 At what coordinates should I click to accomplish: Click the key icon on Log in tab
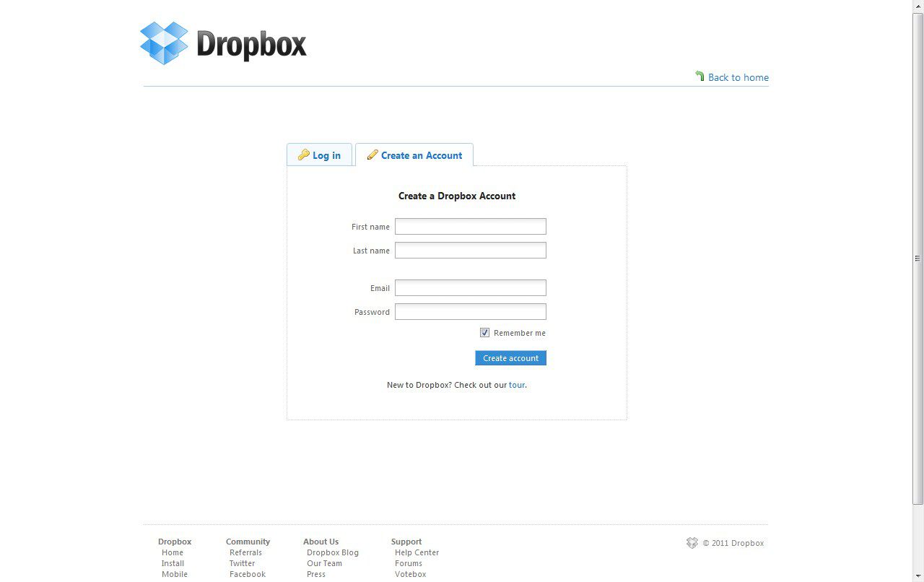[x=304, y=155]
